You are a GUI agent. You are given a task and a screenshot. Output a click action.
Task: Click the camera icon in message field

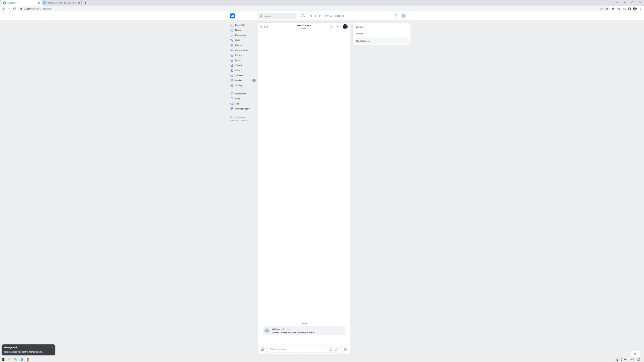pyautogui.click(x=330, y=349)
